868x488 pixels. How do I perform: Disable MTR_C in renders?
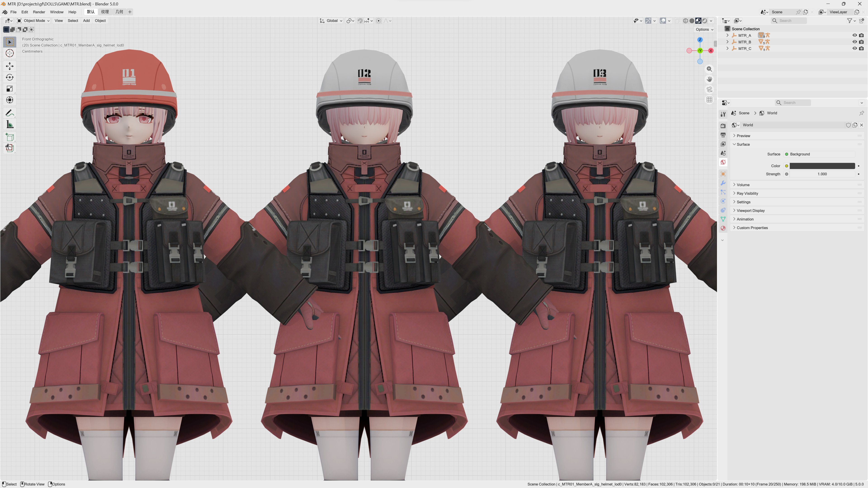point(862,49)
